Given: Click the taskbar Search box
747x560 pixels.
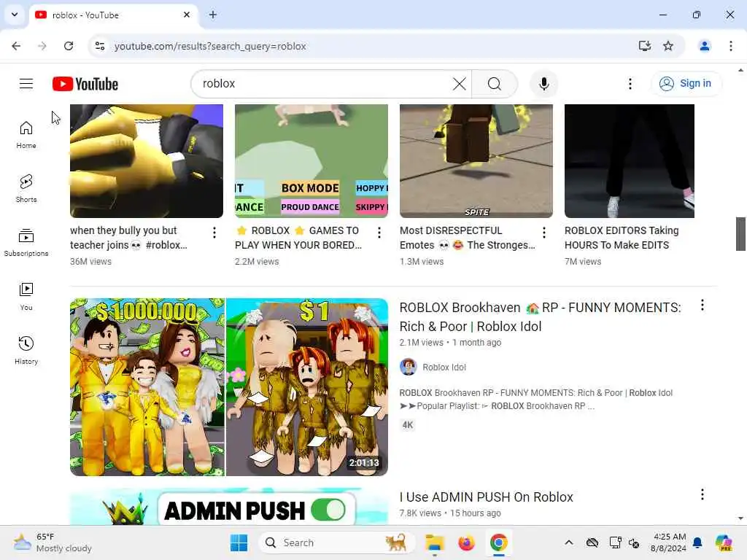Looking at the screenshot, I should (x=336, y=542).
